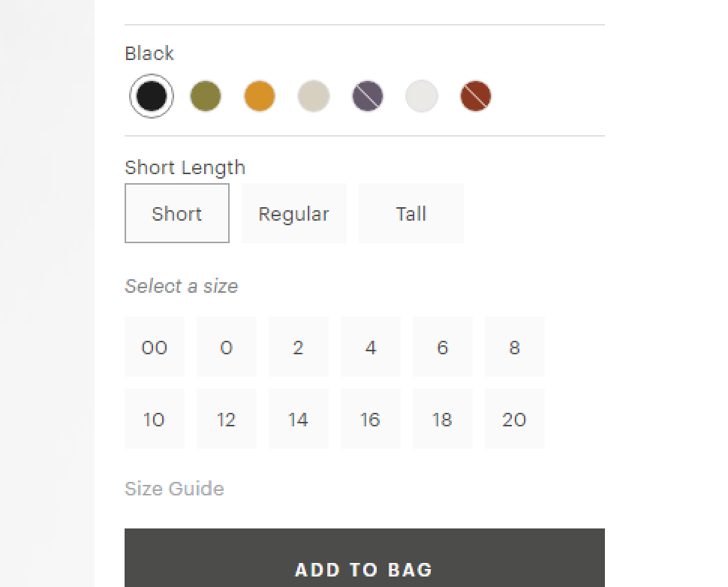Select the Tall length option

[x=411, y=213]
